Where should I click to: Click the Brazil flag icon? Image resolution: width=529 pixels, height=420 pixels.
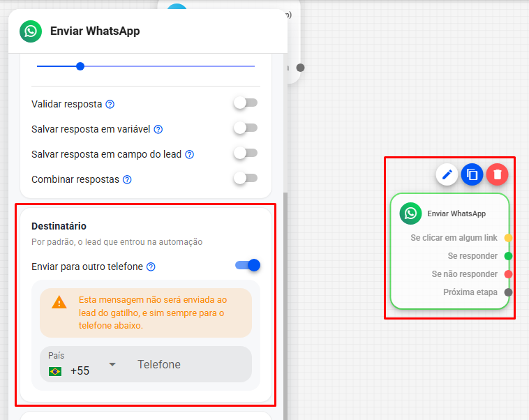click(55, 371)
